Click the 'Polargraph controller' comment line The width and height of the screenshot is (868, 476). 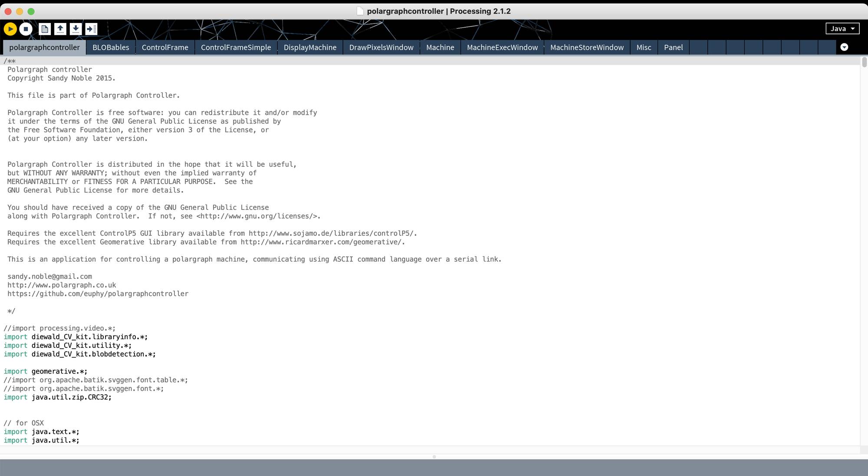point(49,69)
